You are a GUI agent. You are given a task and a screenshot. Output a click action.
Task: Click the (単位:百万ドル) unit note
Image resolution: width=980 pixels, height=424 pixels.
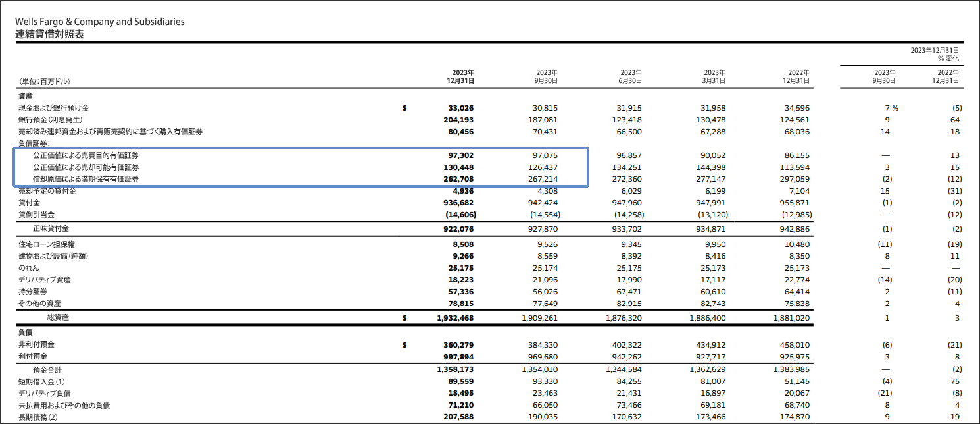pos(44,82)
